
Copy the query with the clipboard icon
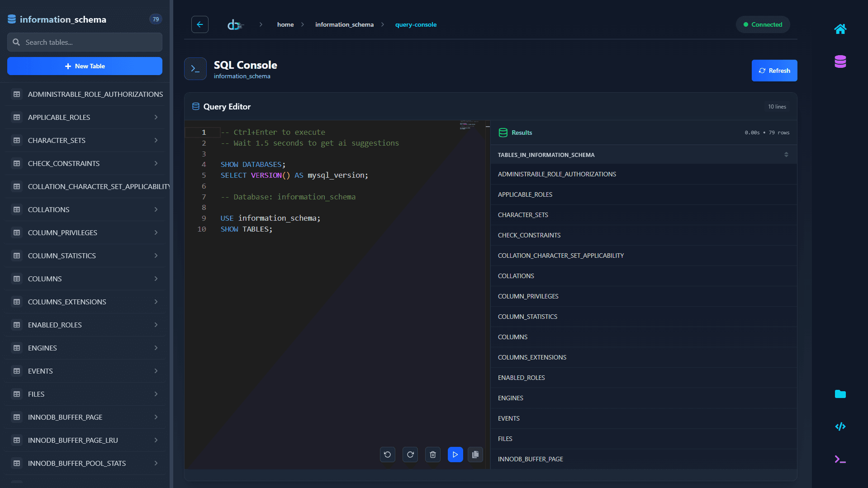(x=475, y=455)
